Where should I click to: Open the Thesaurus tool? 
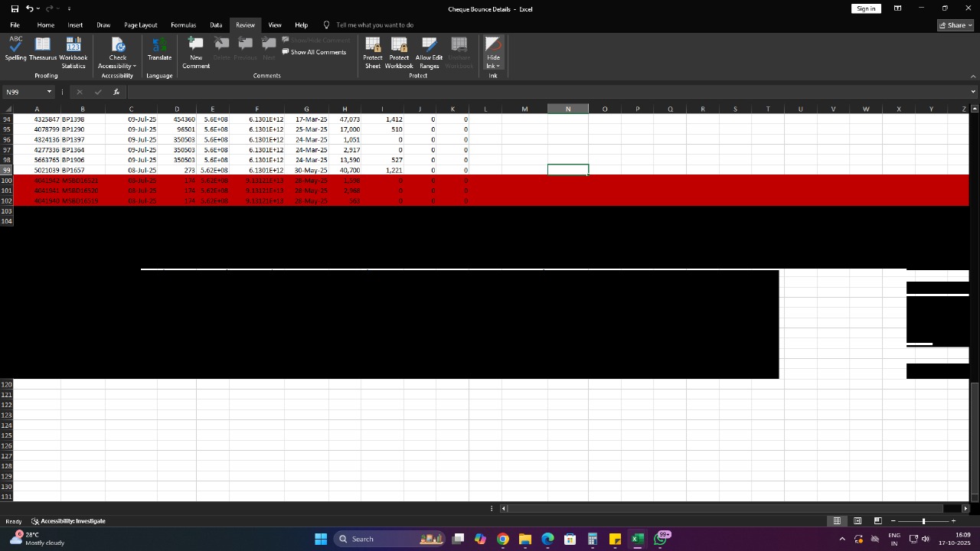[x=43, y=49]
